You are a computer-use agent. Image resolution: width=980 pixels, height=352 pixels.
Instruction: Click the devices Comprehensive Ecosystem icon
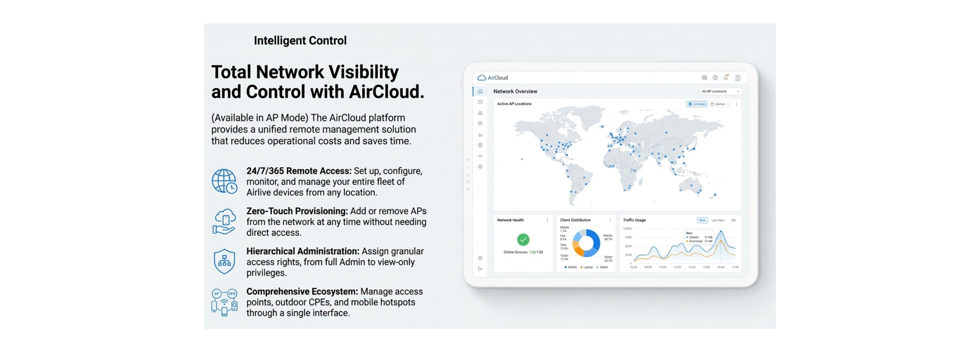(x=225, y=302)
